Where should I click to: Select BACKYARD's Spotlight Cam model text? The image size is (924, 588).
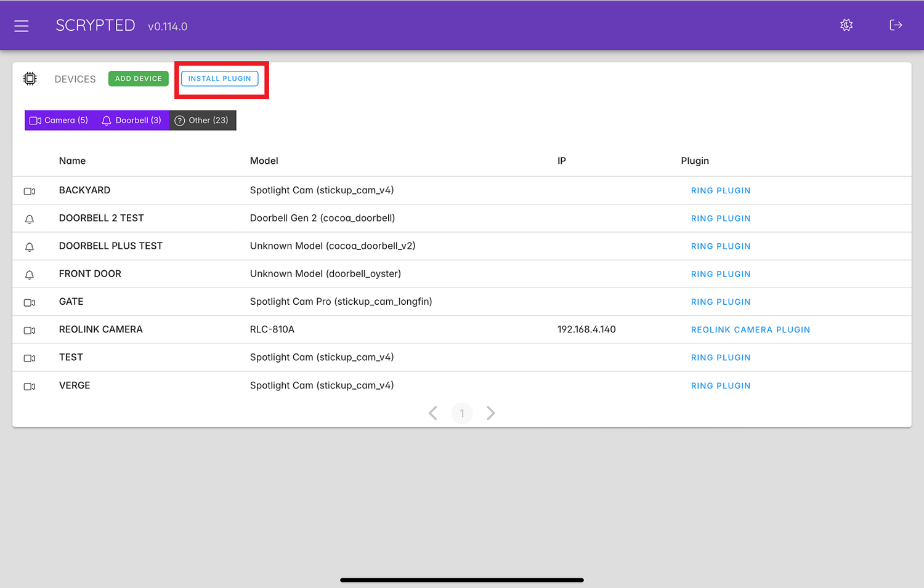[322, 190]
